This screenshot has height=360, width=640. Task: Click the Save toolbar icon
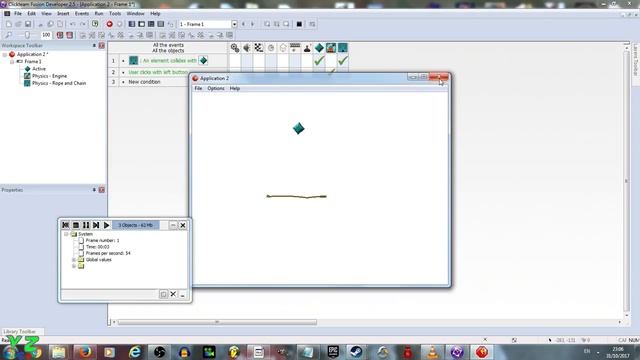tap(28, 24)
